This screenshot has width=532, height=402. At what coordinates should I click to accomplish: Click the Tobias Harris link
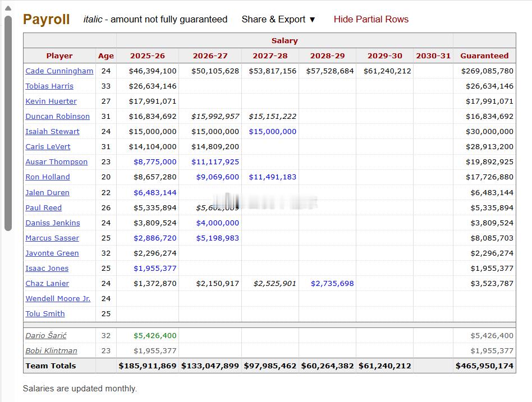click(x=49, y=86)
